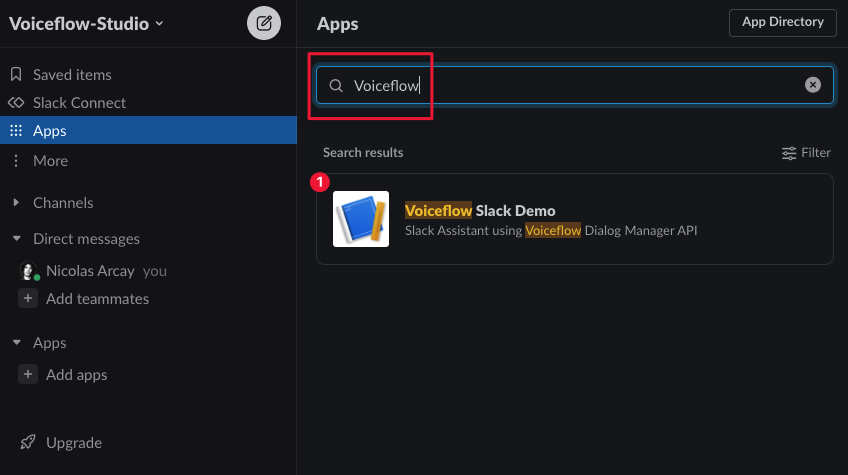Click the magnifier icon in search field
This screenshot has height=475, width=848.
336,85
